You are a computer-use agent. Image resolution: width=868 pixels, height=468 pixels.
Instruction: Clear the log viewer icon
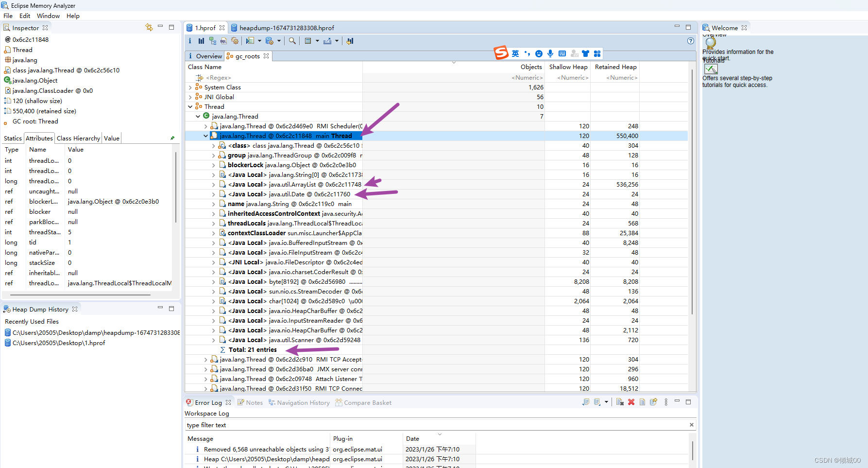[x=620, y=402]
